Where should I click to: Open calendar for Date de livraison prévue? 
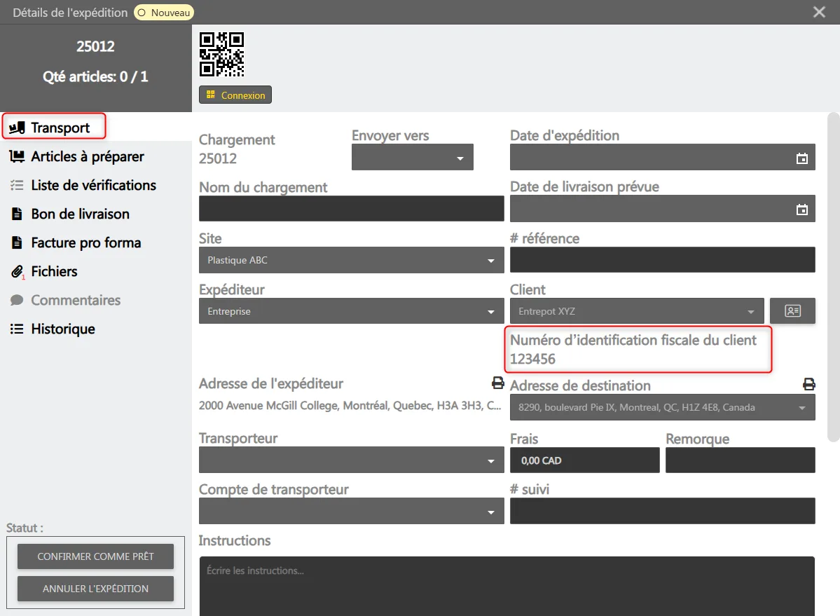coord(802,210)
